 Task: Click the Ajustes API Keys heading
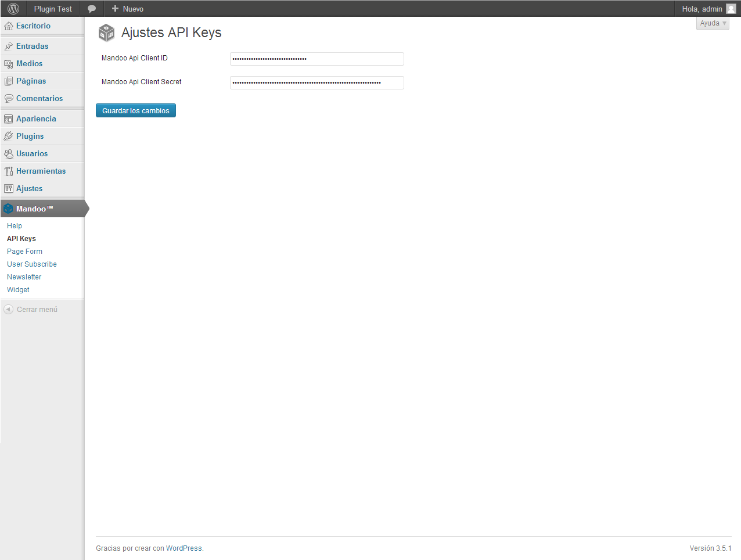point(171,33)
